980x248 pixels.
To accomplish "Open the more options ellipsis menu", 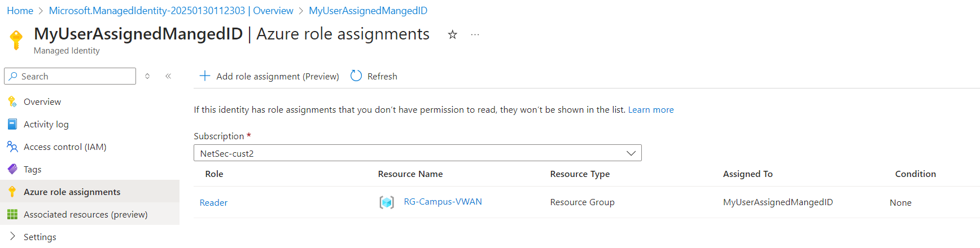I will (x=475, y=35).
